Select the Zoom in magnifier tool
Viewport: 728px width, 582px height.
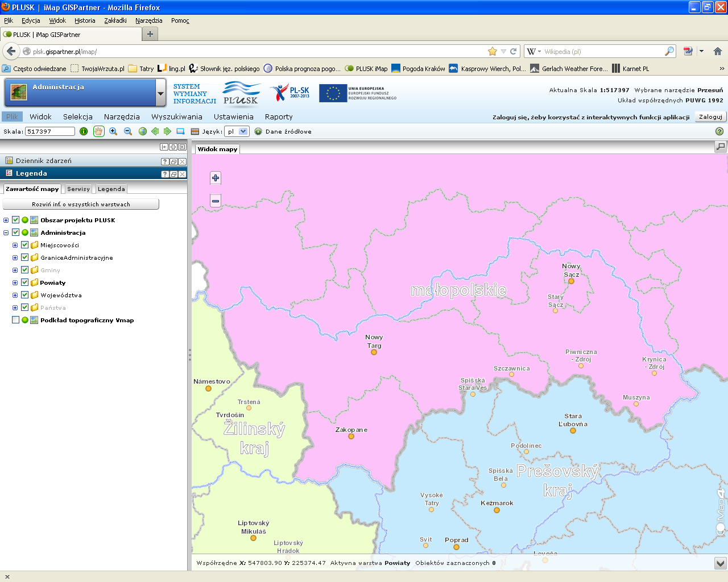113,131
